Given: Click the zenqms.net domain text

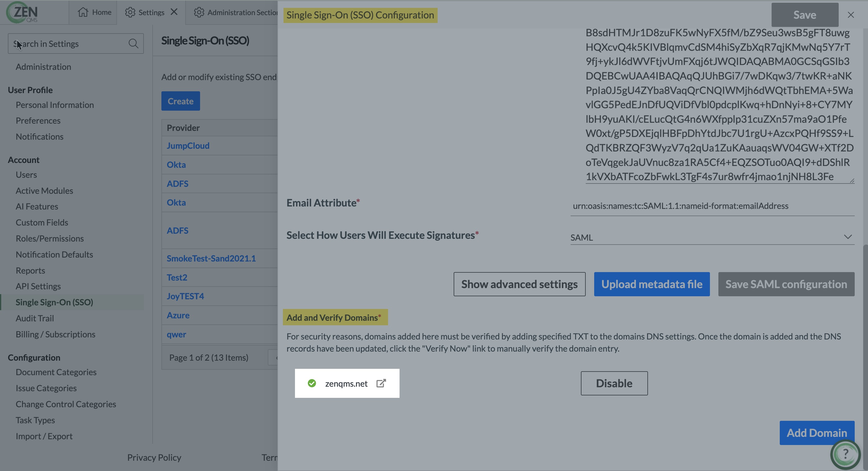Looking at the screenshot, I should point(346,384).
